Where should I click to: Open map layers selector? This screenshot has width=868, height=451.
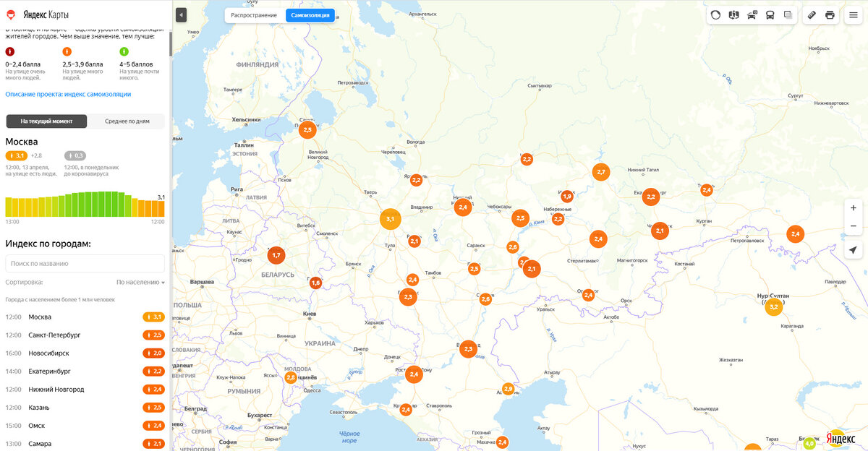(x=788, y=14)
